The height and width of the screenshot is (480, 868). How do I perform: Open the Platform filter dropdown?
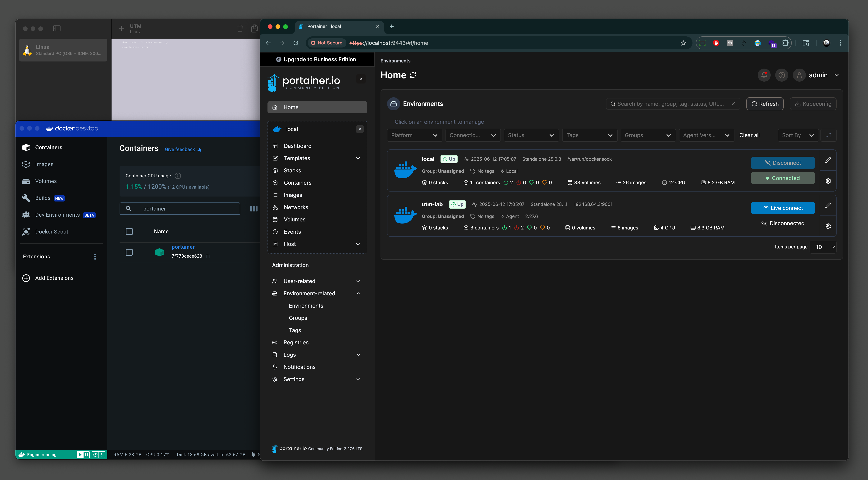coord(414,135)
